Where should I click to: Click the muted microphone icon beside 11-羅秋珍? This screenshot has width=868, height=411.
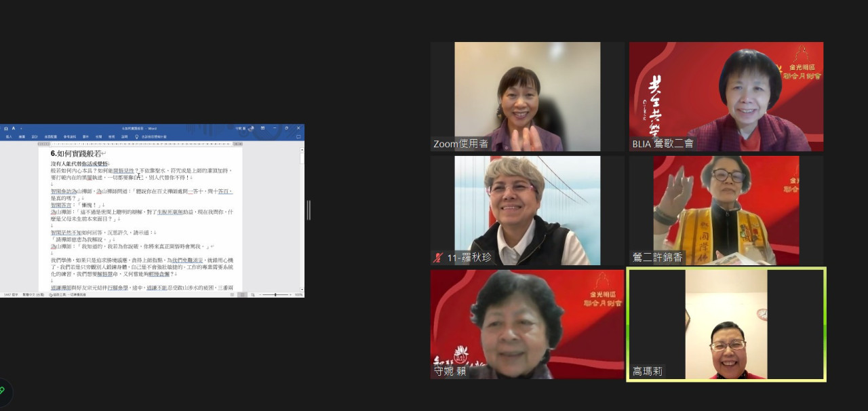click(x=438, y=258)
